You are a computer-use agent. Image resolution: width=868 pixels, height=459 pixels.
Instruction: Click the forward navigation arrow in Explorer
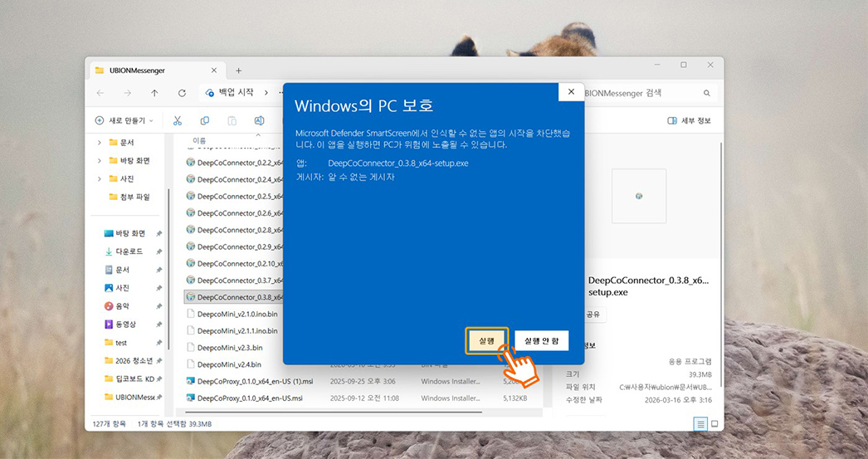pos(127,93)
